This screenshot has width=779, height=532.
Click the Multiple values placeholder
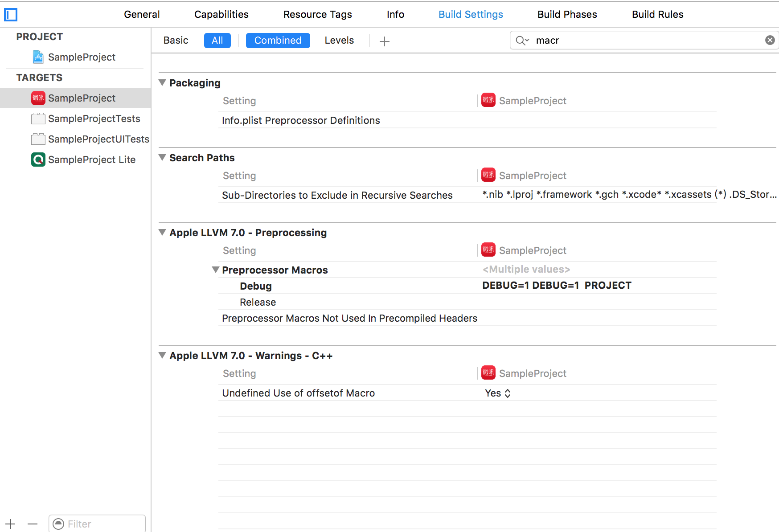click(x=526, y=270)
